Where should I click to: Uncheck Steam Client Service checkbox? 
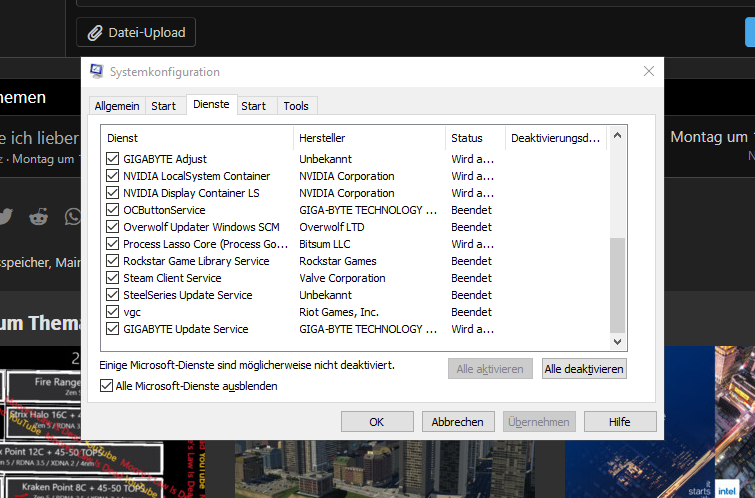click(112, 278)
